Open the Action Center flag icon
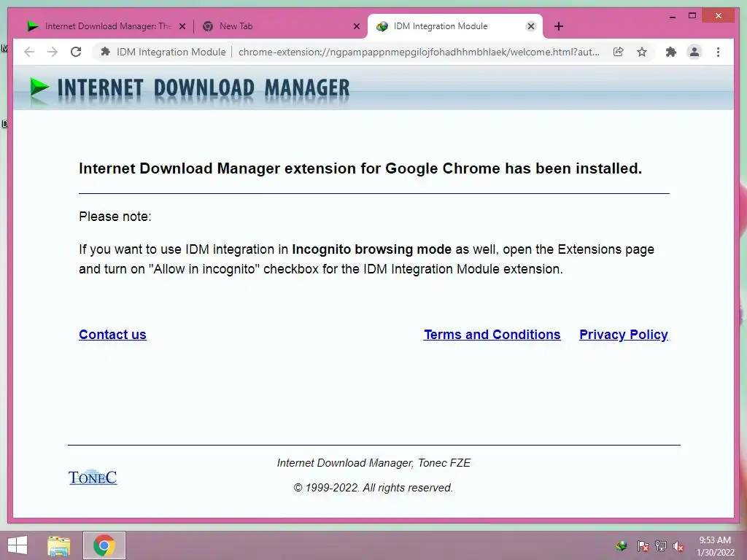The height and width of the screenshot is (560, 747). 642,545
